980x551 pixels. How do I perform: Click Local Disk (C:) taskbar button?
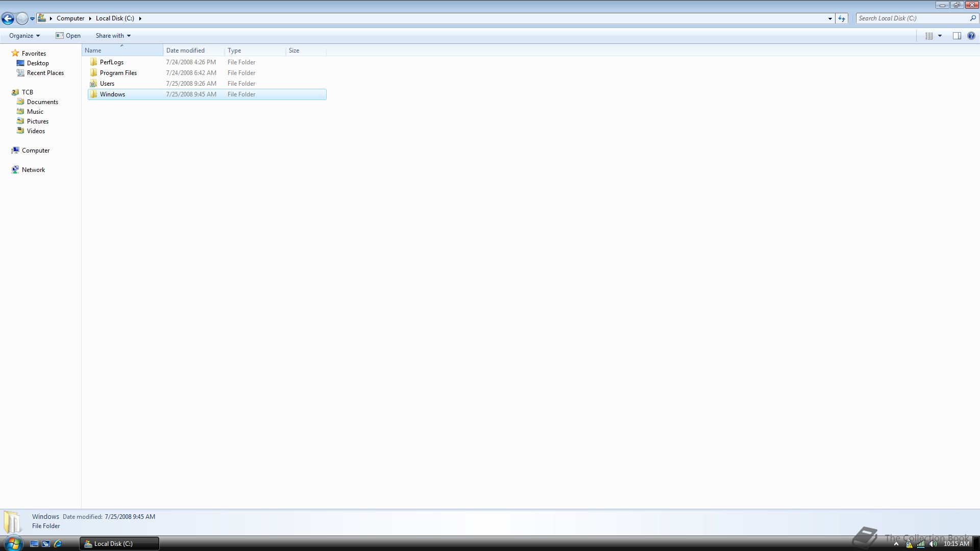tap(119, 544)
